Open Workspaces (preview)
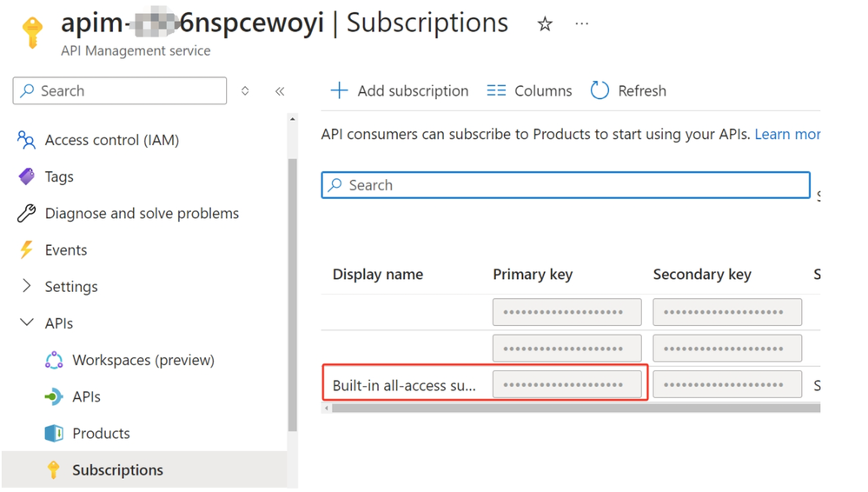868x492 pixels. pyautogui.click(x=143, y=360)
